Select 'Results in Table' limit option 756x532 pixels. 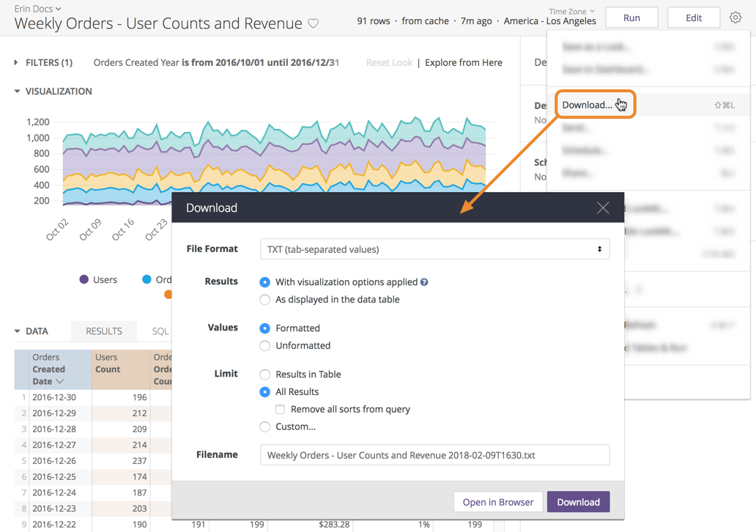(265, 374)
